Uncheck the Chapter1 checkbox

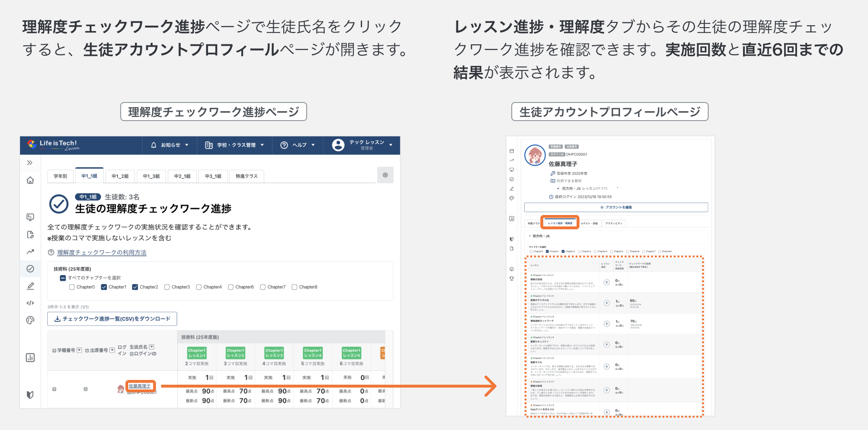[103, 287]
